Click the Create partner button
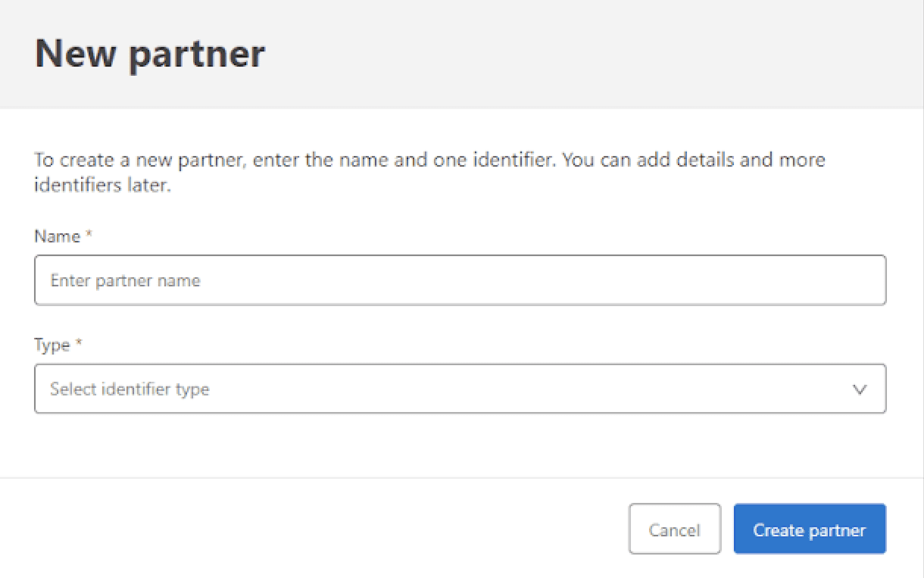 pyautogui.click(x=810, y=530)
